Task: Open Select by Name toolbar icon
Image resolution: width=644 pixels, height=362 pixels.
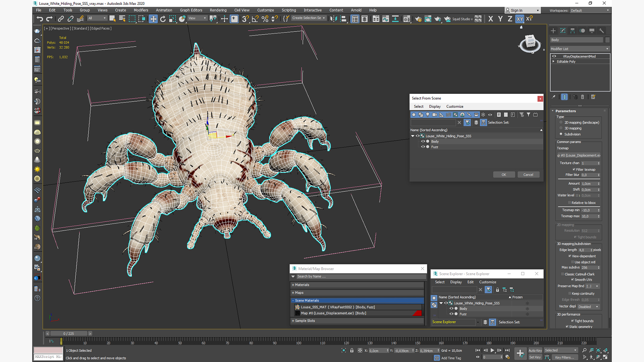Action: tap(122, 19)
